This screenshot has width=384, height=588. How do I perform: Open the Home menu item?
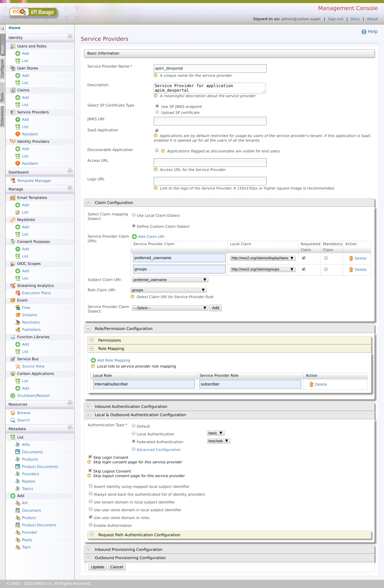click(14, 28)
